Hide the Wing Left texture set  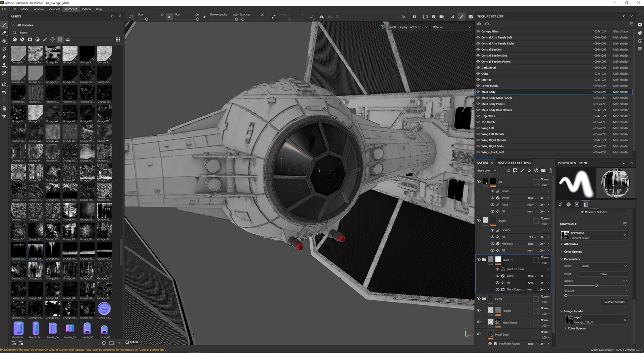[478, 128]
